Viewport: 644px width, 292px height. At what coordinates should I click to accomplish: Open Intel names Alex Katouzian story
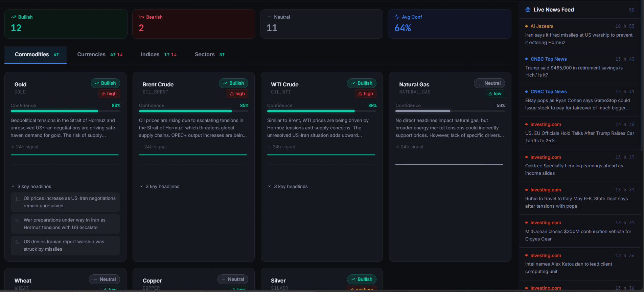coord(580,264)
